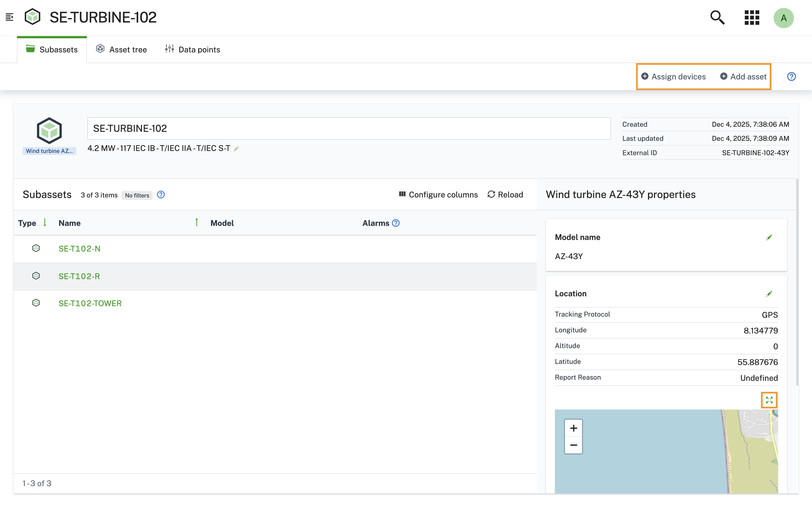This screenshot has width=812, height=507.
Task: Reload the subassets list
Action: (x=505, y=195)
